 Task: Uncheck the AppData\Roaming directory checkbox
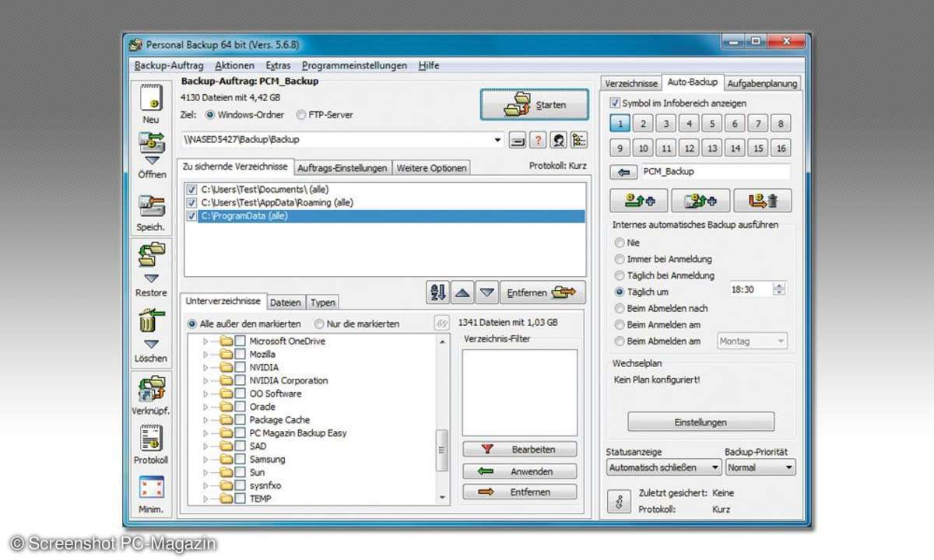click(x=192, y=202)
